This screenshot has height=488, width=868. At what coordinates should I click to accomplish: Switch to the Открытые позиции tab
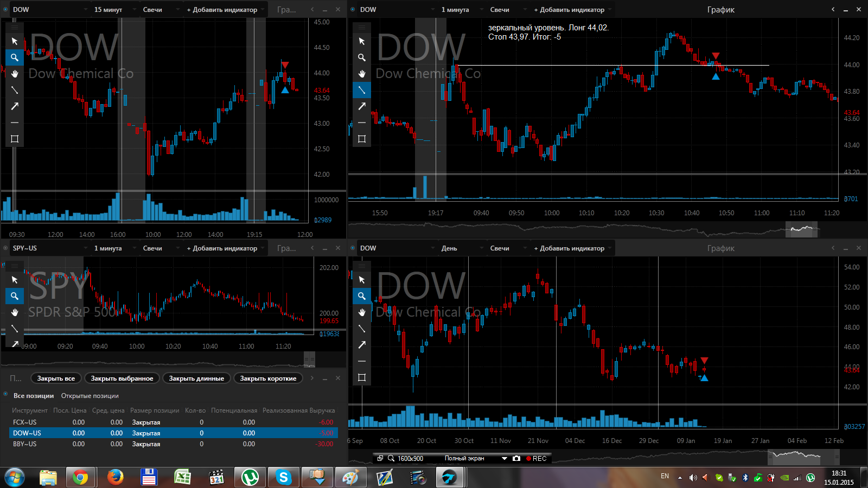[90, 396]
